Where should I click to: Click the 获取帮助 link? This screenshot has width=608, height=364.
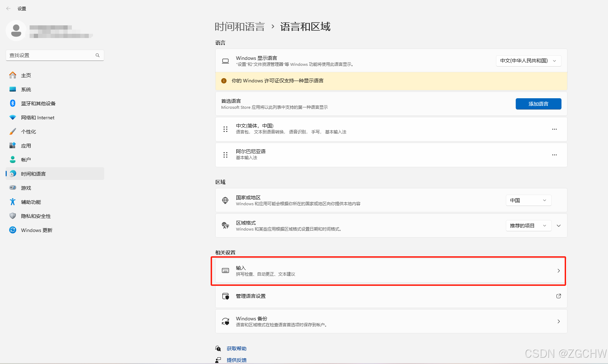(x=237, y=349)
